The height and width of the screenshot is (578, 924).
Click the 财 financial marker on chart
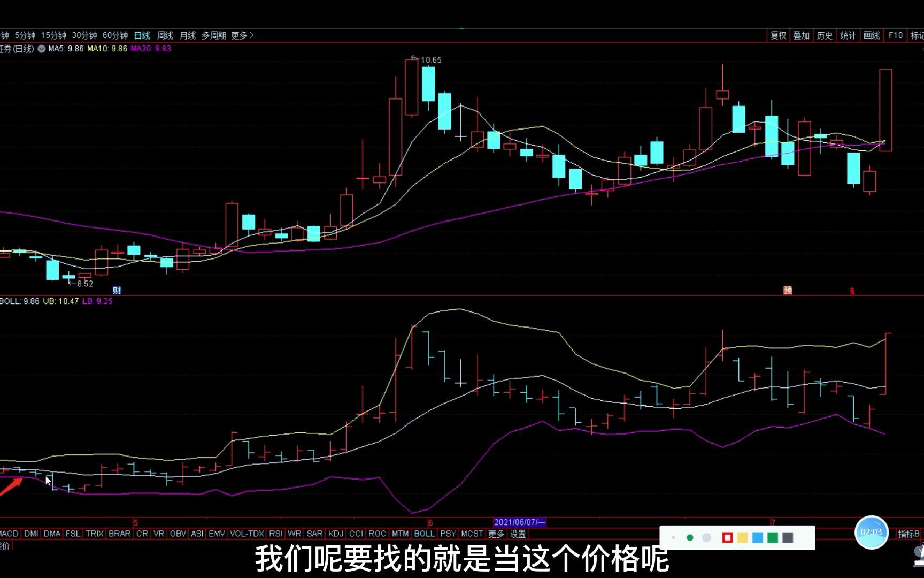point(117,290)
